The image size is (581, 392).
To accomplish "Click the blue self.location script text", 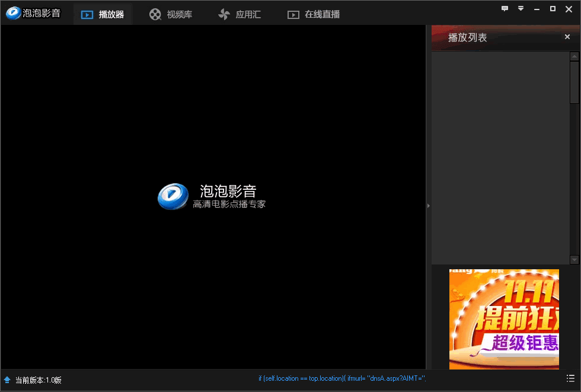I will coord(342,378).
